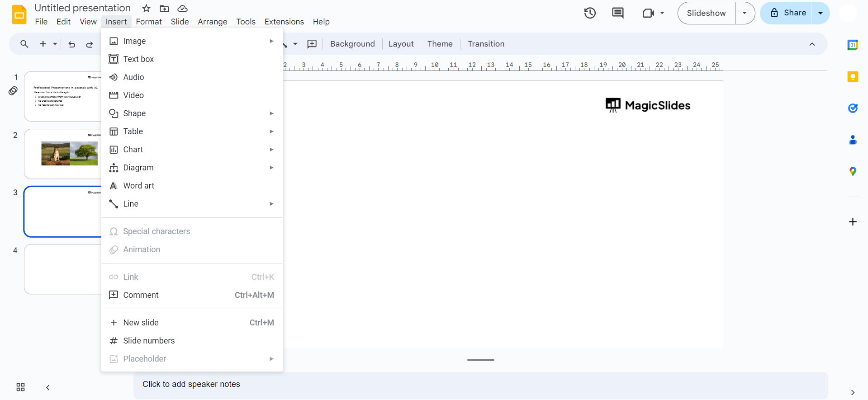Choose Audio from the Insert menu
The image size is (868, 400).
[192, 77]
